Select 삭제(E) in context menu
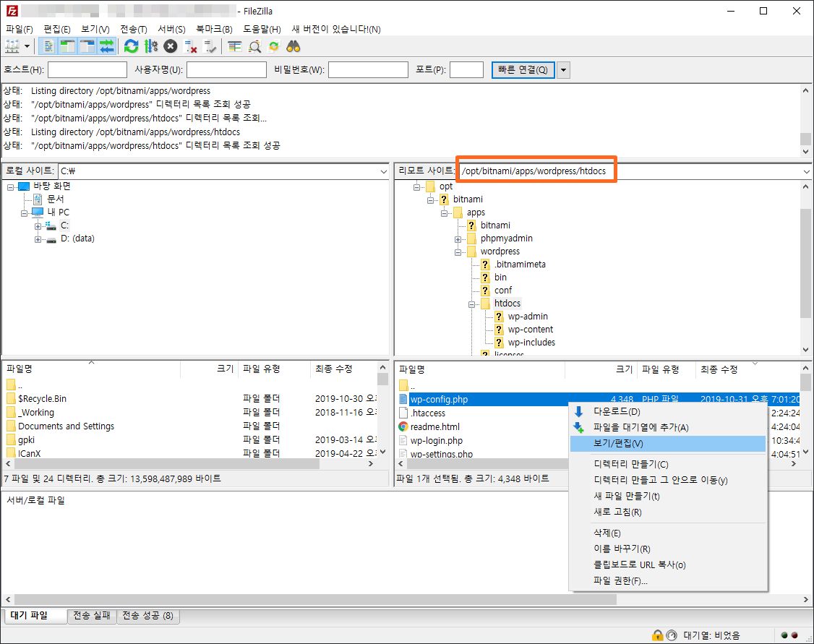The height and width of the screenshot is (644, 814). (x=667, y=533)
